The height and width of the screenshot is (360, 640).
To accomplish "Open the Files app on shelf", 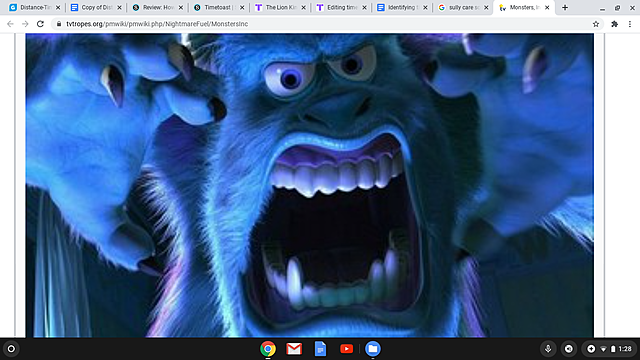I will 373,349.
